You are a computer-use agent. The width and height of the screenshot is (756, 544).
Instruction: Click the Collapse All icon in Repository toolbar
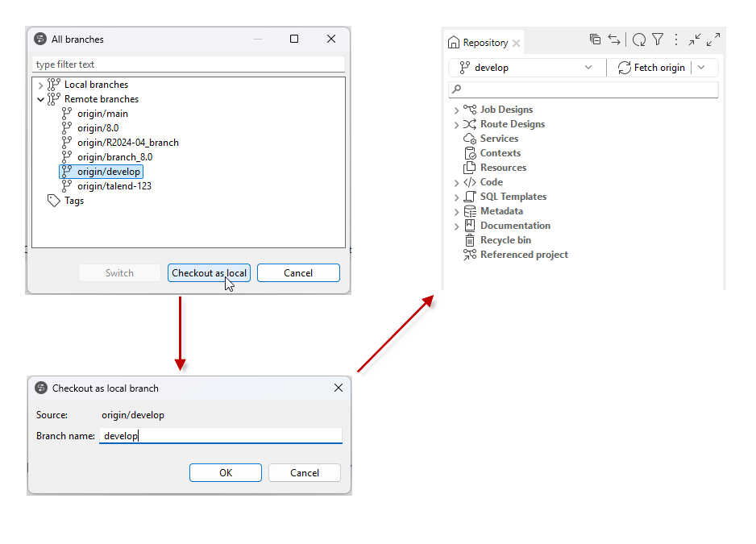[595, 39]
